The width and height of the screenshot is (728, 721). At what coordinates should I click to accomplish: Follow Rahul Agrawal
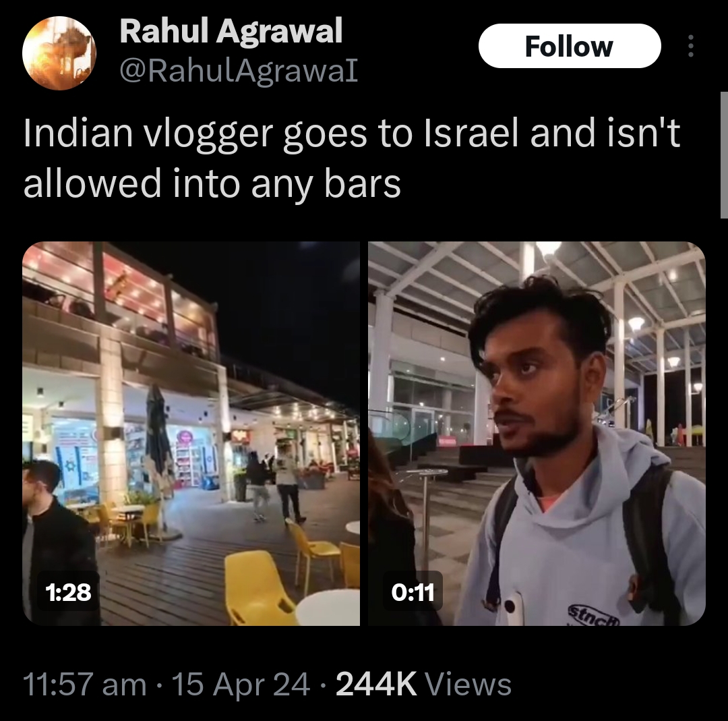[570, 46]
